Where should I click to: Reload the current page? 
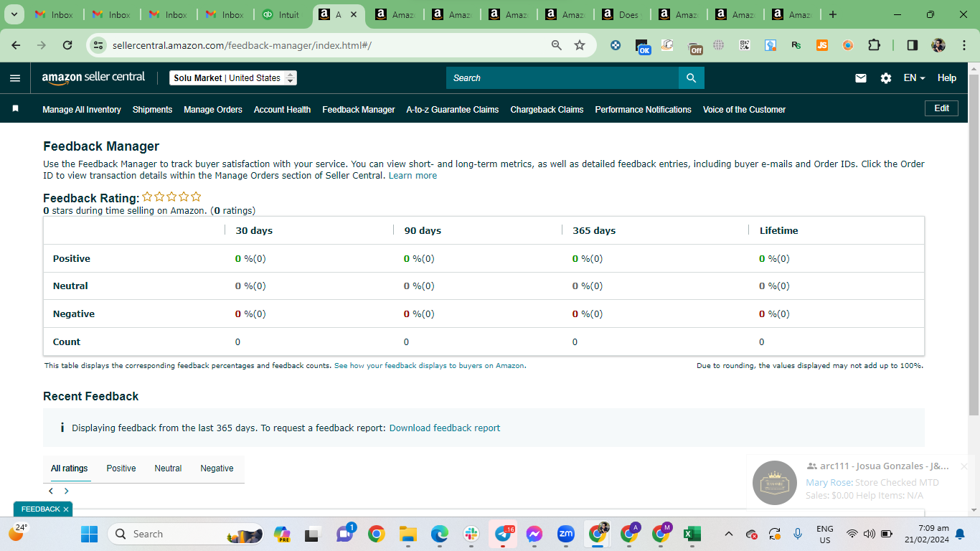point(67,45)
